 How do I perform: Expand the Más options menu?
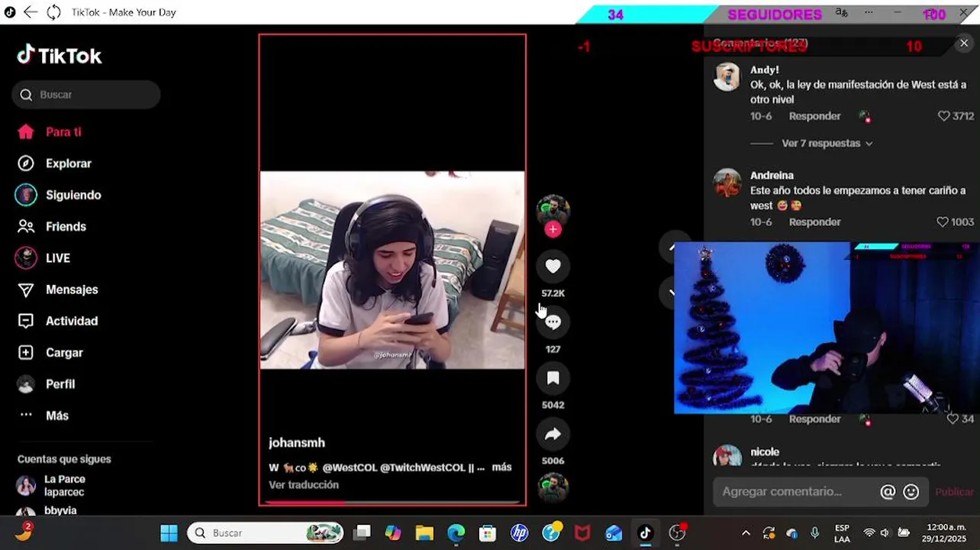44,416
